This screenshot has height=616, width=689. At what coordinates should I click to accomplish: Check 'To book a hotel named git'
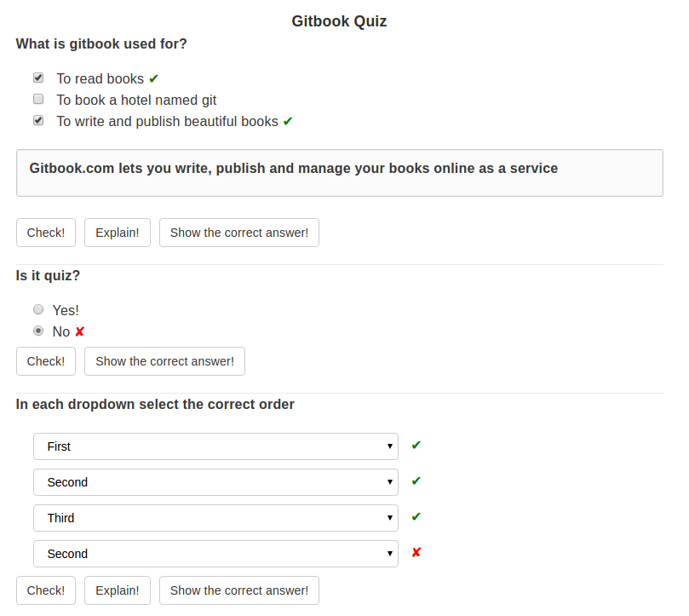(x=38, y=99)
